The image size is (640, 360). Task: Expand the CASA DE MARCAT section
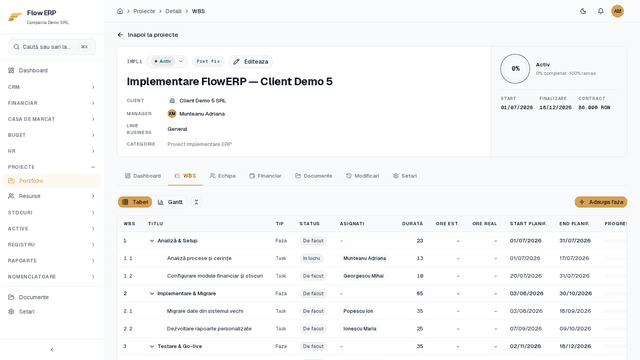pos(52,119)
